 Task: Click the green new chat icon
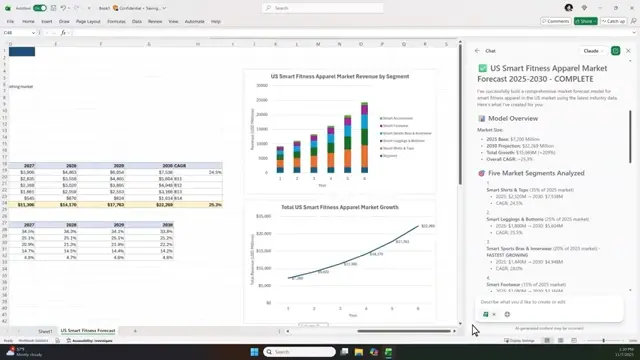[x=616, y=51]
